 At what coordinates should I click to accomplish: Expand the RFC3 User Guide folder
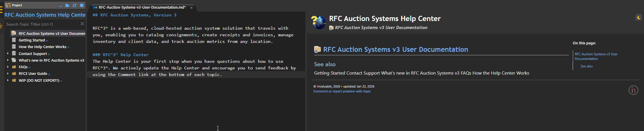tap(8, 73)
